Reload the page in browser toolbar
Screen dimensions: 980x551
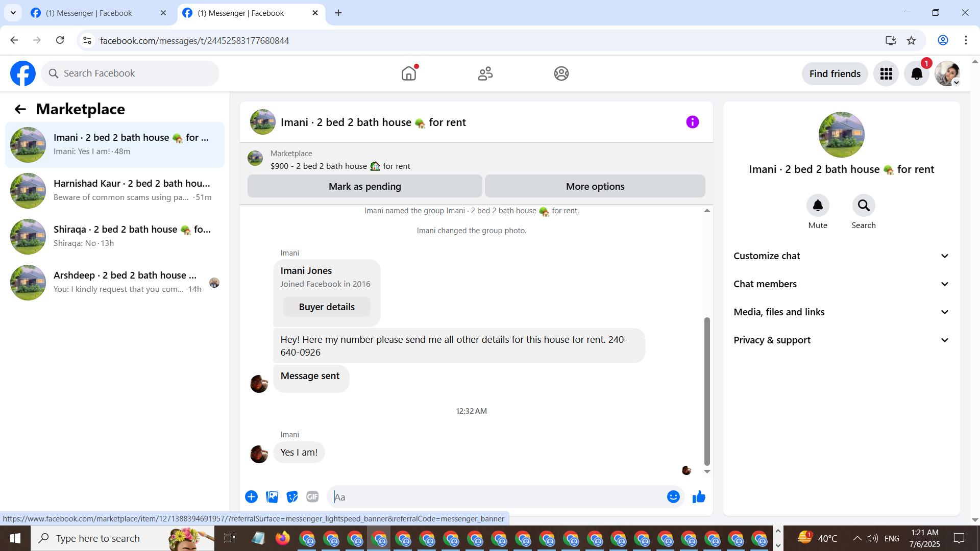(x=60, y=40)
